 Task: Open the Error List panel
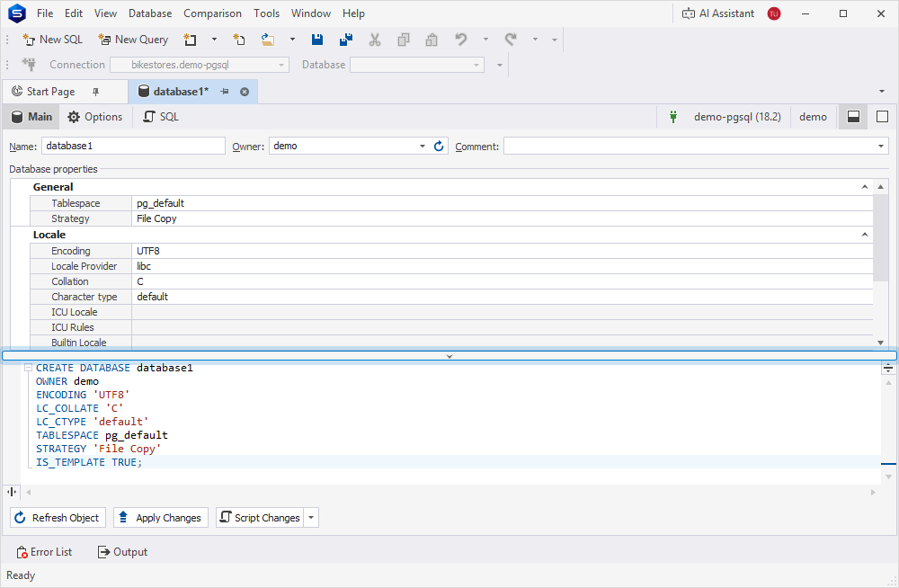coord(44,552)
